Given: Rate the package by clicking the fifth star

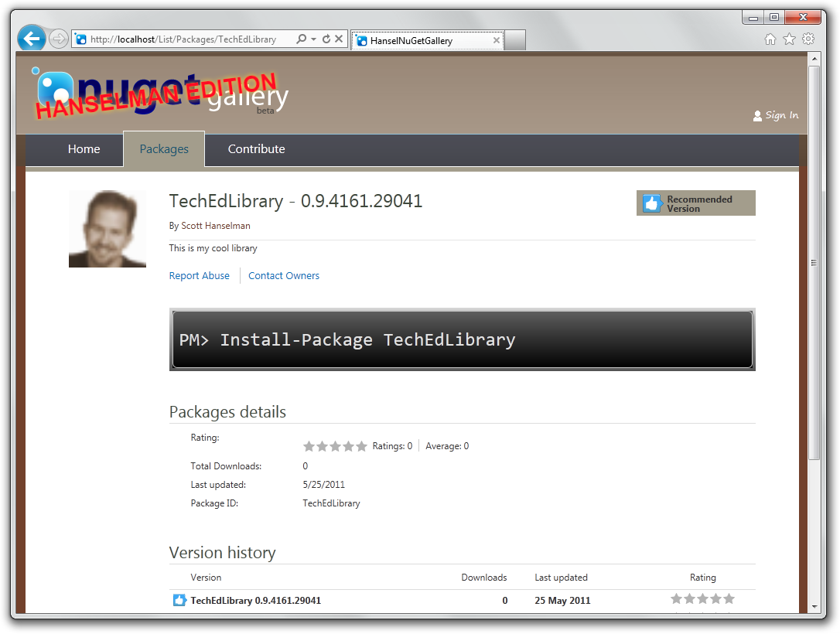Looking at the screenshot, I should [x=360, y=445].
